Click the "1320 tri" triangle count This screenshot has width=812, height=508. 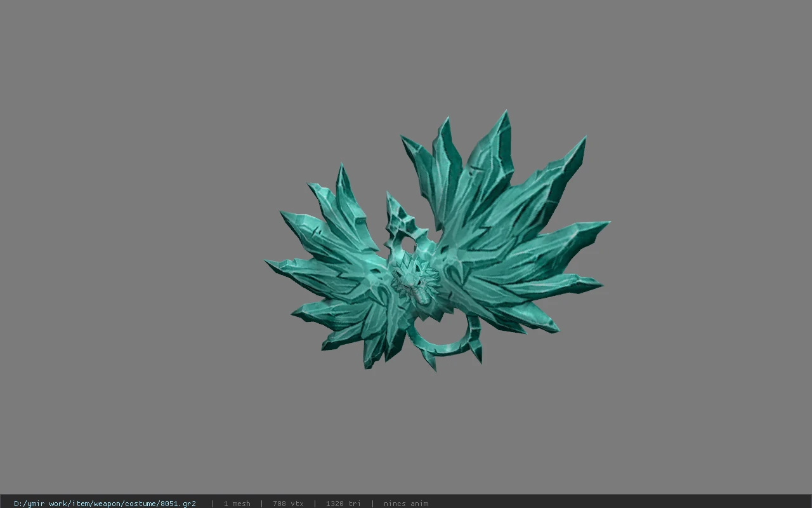[343, 504]
